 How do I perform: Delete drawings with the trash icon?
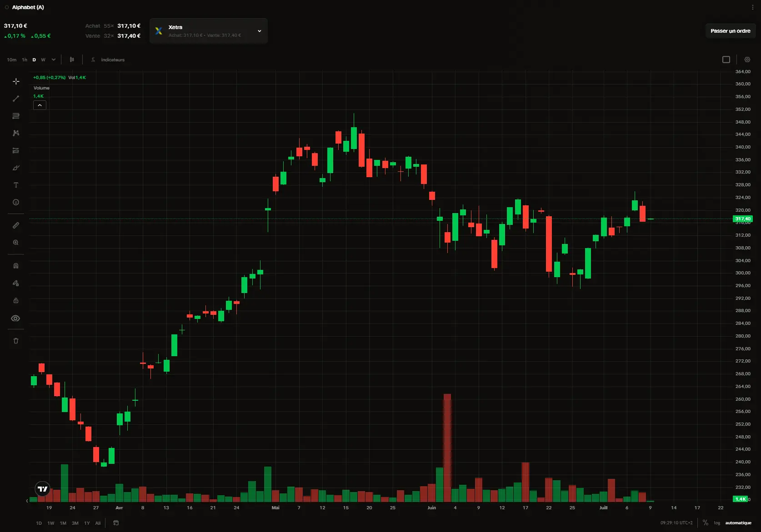pyautogui.click(x=16, y=341)
